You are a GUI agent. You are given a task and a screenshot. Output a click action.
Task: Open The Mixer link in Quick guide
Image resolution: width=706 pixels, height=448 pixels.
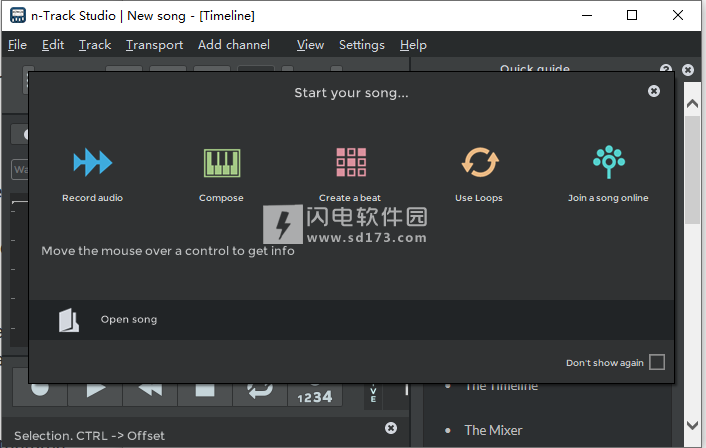pos(493,430)
